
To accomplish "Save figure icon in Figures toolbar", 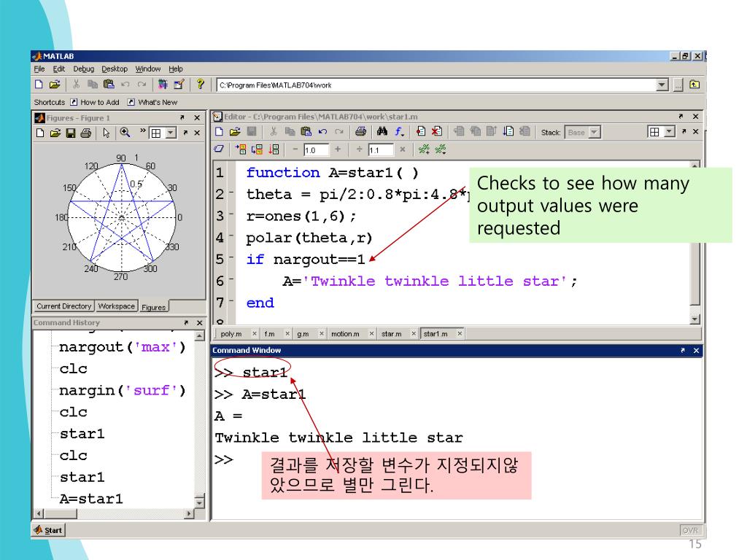I will [71, 133].
